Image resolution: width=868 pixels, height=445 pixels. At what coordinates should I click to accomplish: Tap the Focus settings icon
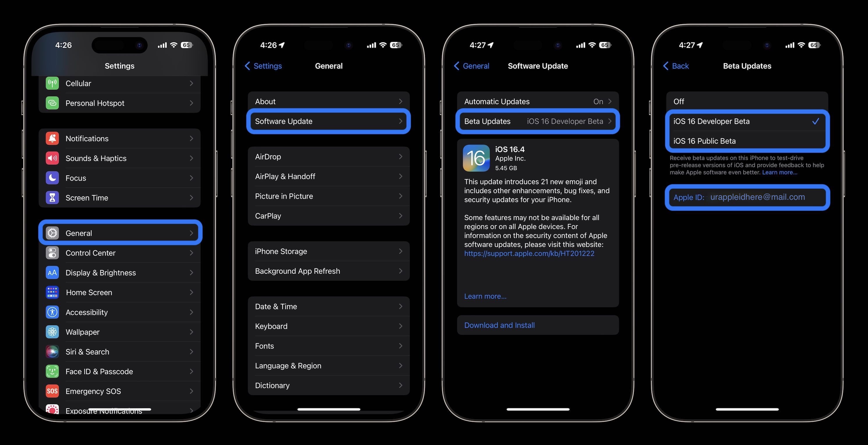pos(52,178)
